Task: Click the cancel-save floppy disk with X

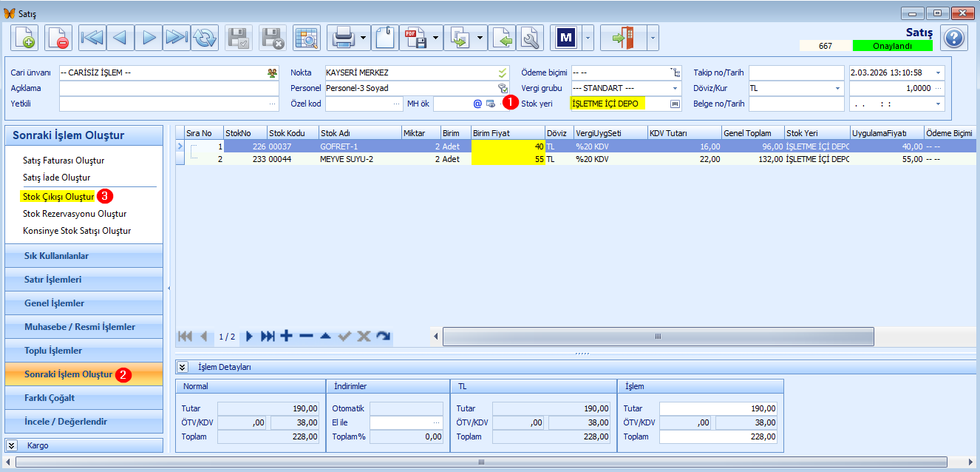Action: 273,38
